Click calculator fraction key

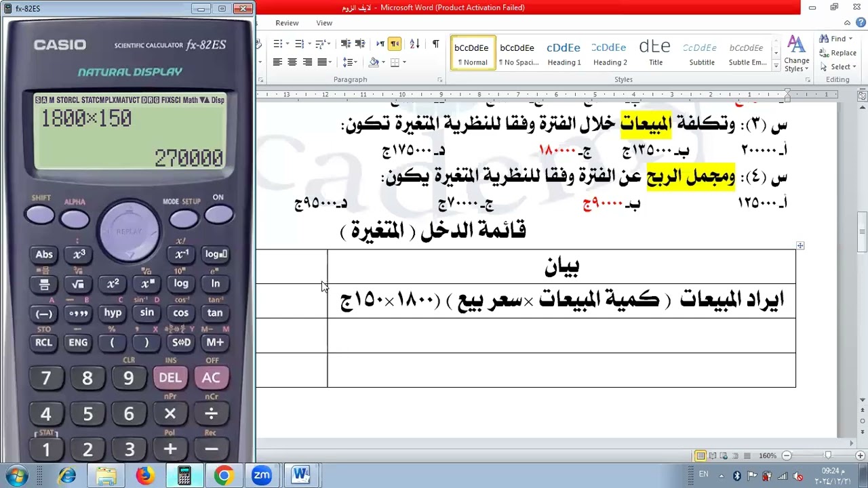tap(44, 284)
